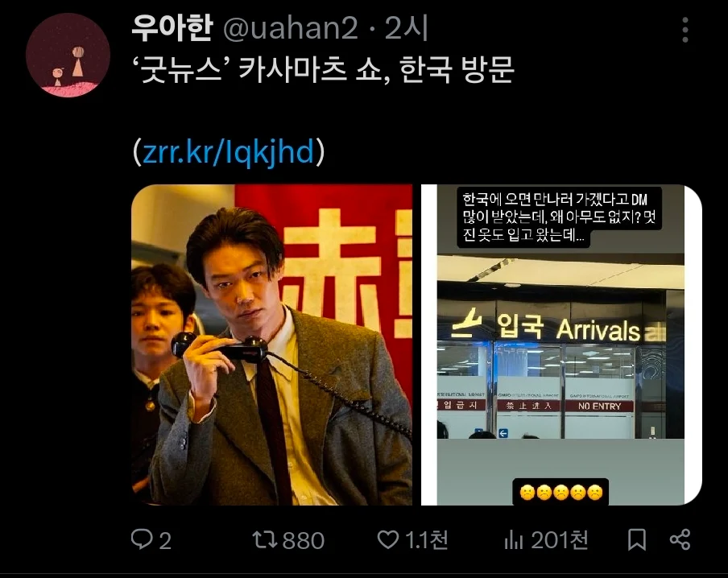The image size is (728, 578).
Task: Open the share icon
Action: (680, 539)
